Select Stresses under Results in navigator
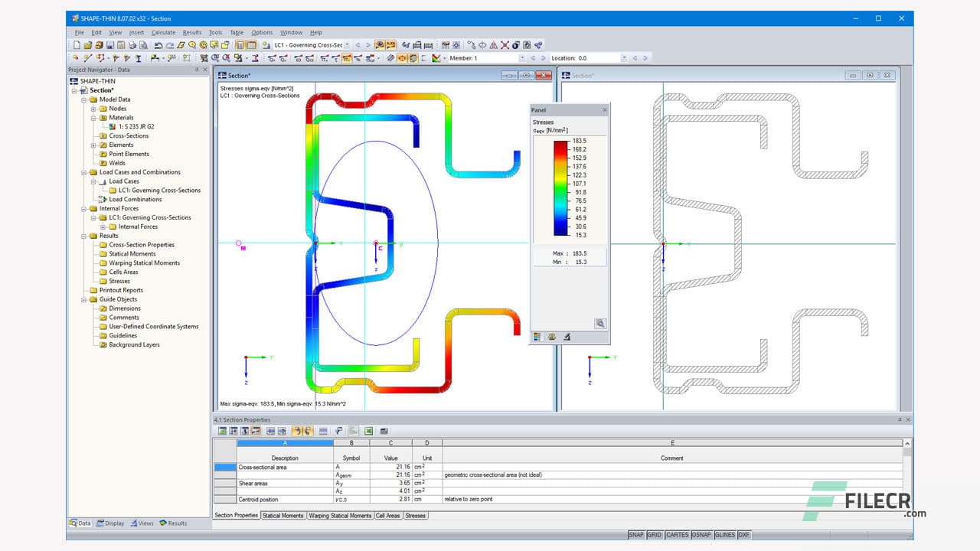This screenshot has width=980, height=551. click(119, 281)
